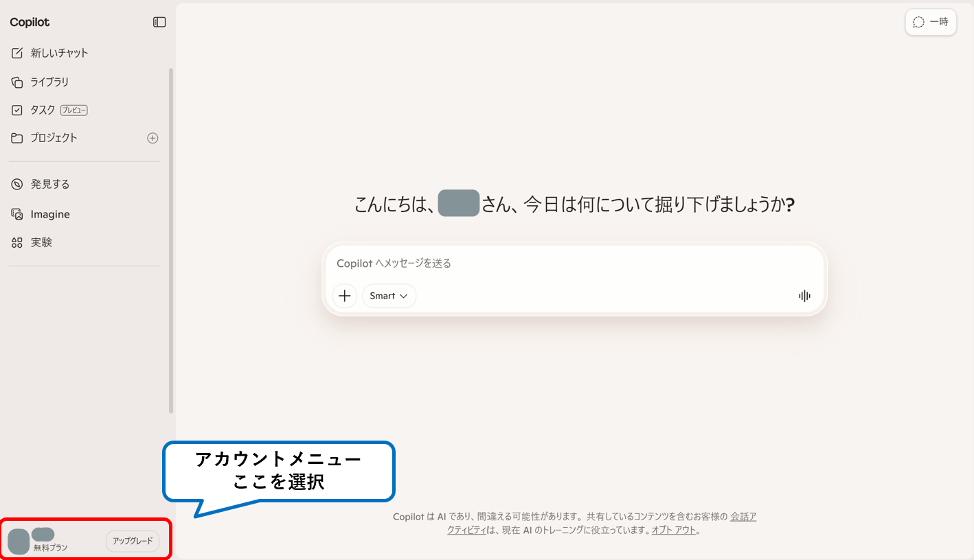Click the アップグレード button
The width and height of the screenshot is (974, 560).
133,541
